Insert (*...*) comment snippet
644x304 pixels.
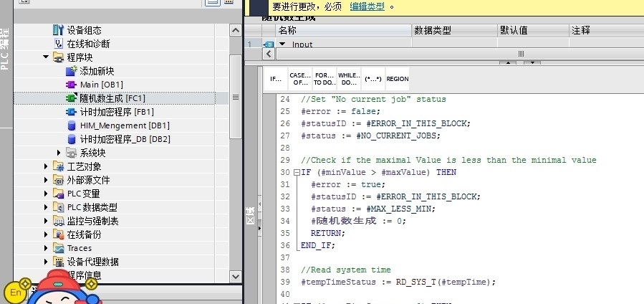(x=373, y=79)
